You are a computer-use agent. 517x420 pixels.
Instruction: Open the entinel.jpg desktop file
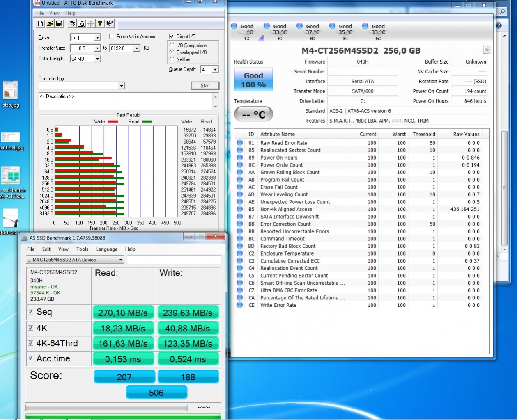coord(11,141)
